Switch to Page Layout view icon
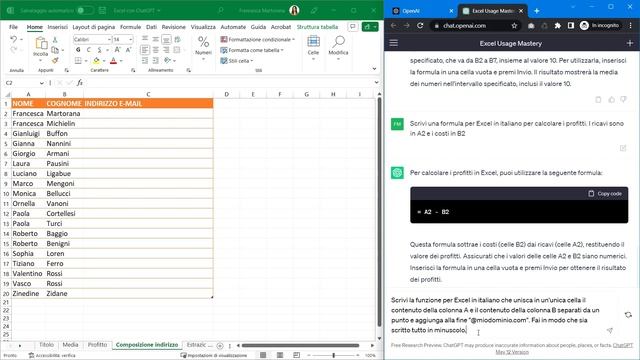This screenshot has height=360, width=640. (x=280, y=356)
